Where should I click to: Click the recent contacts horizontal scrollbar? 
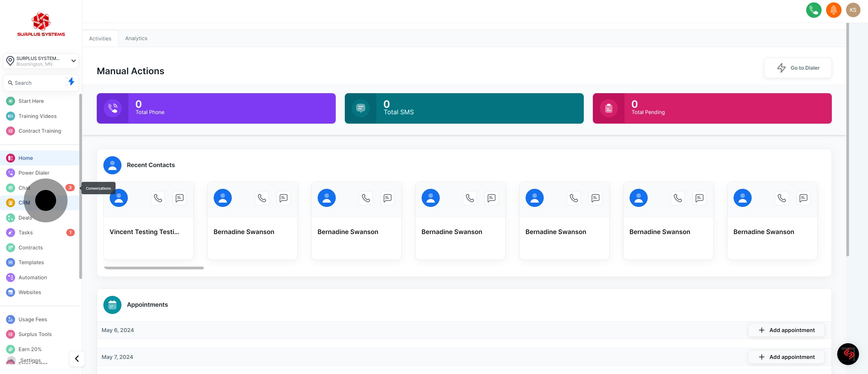coord(154,268)
